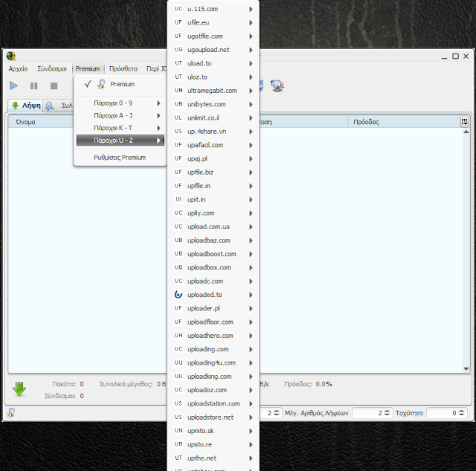The width and height of the screenshot is (476, 471).
Task: Select upthe.net in provider list
Action: (213, 458)
